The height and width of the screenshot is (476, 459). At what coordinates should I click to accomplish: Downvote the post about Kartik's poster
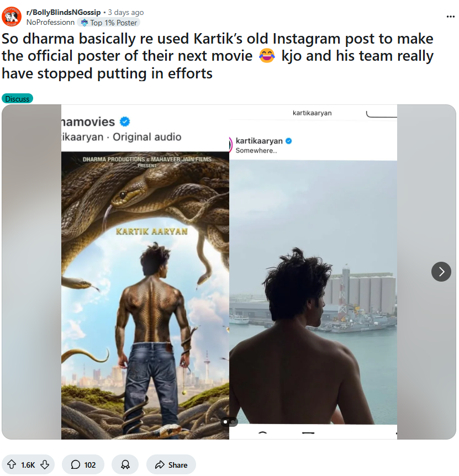pos(45,465)
